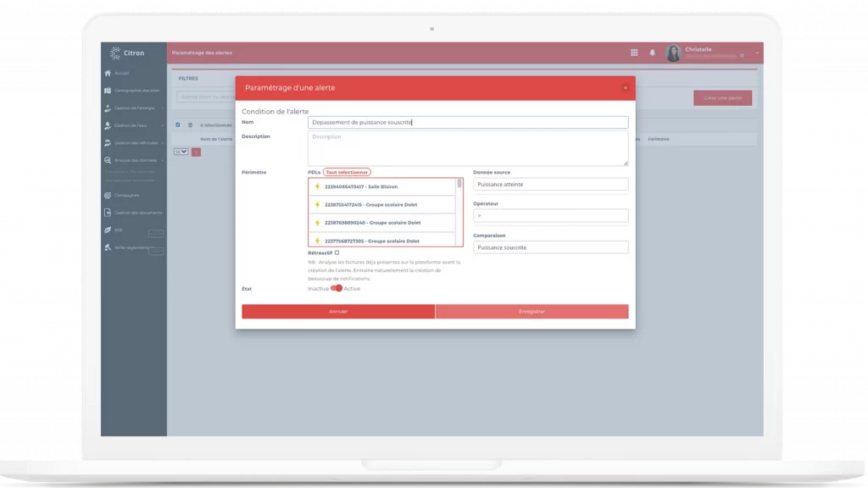The width and height of the screenshot is (868, 488).
Task: Click the notification bell icon
Action: point(653,53)
